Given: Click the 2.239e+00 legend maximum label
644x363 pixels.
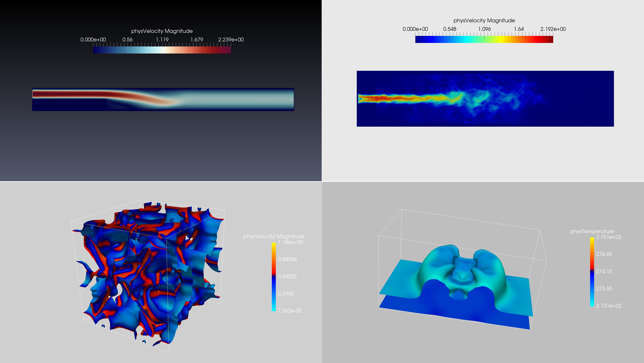Looking at the screenshot, I should coord(231,39).
